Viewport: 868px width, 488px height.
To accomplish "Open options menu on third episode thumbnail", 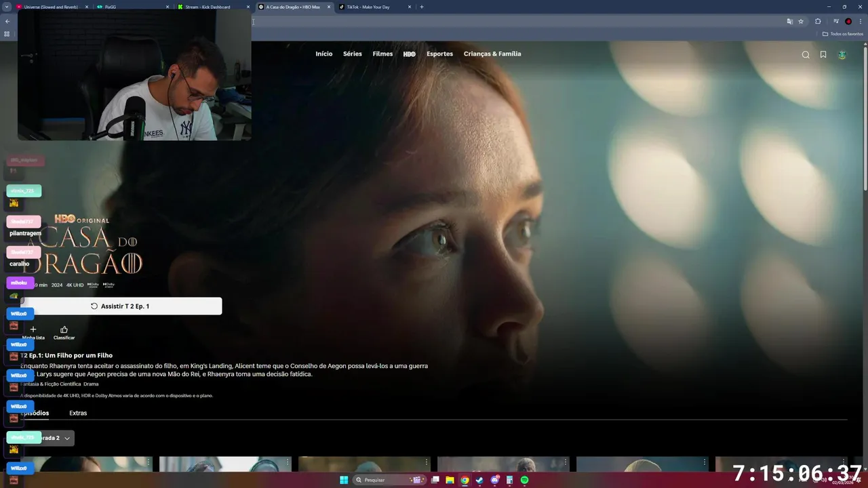I will click(x=427, y=462).
